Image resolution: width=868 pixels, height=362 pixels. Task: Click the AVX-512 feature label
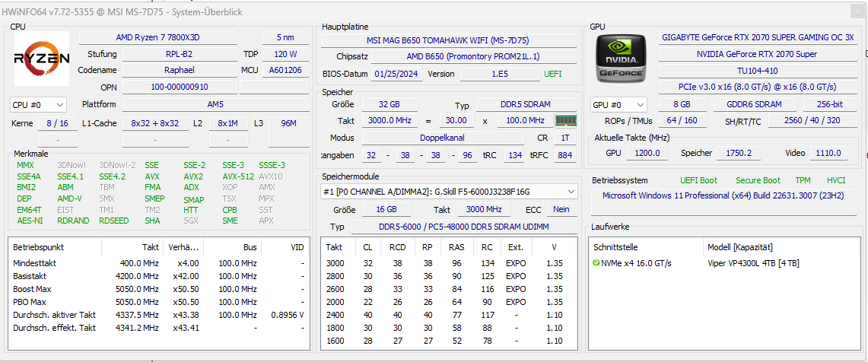[x=239, y=176]
